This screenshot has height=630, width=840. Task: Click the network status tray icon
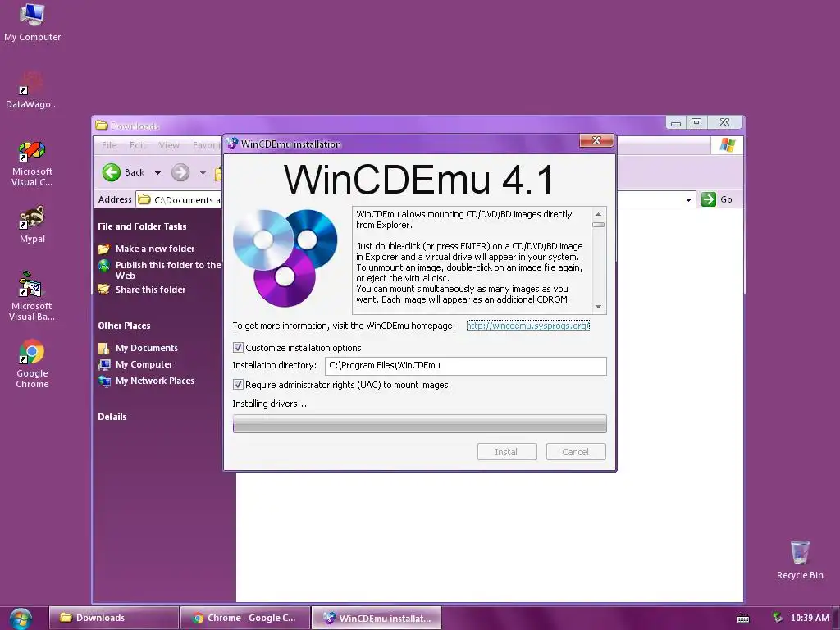[x=778, y=618]
